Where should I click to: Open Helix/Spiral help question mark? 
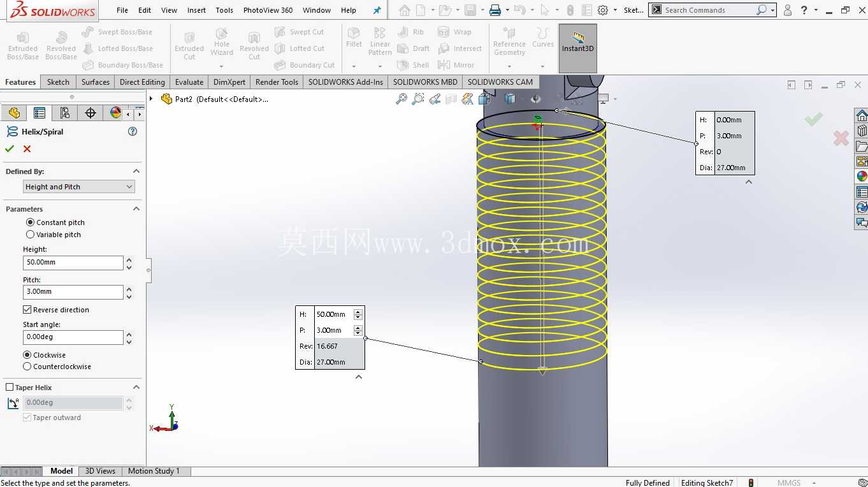pyautogui.click(x=133, y=131)
